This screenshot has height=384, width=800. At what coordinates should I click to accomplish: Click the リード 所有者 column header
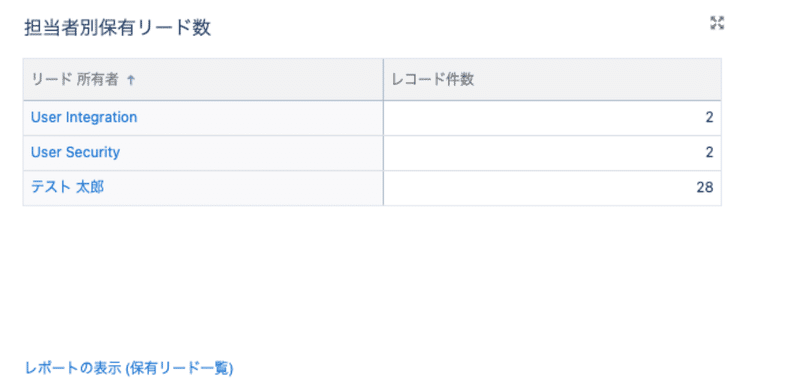pos(203,80)
